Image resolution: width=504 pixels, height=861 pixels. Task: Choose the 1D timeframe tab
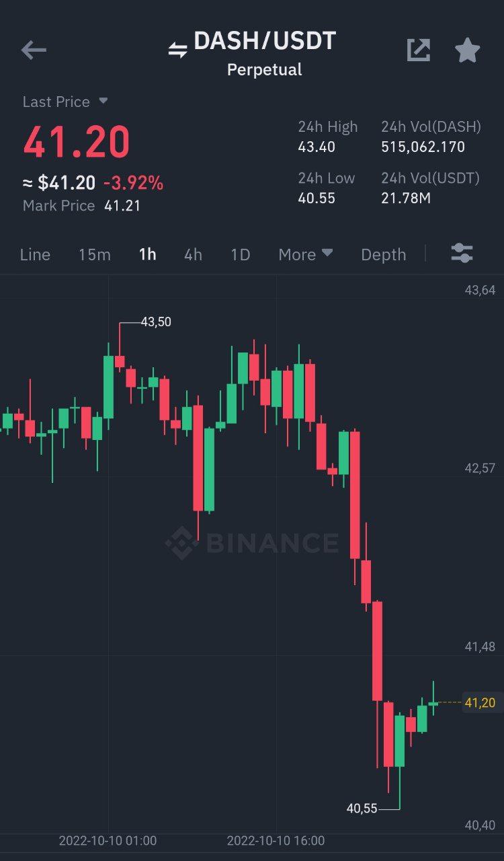click(240, 254)
